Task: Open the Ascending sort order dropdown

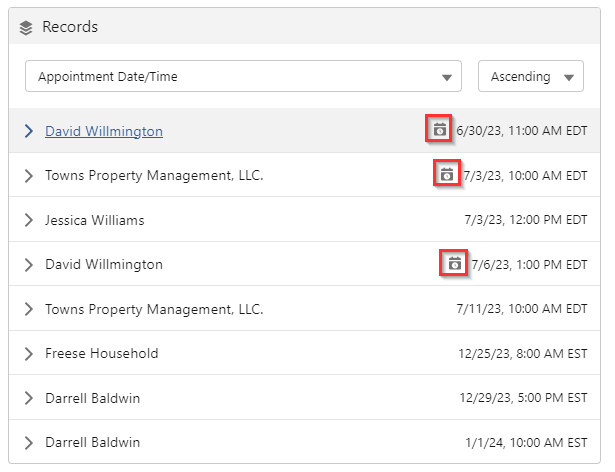Action: point(530,77)
